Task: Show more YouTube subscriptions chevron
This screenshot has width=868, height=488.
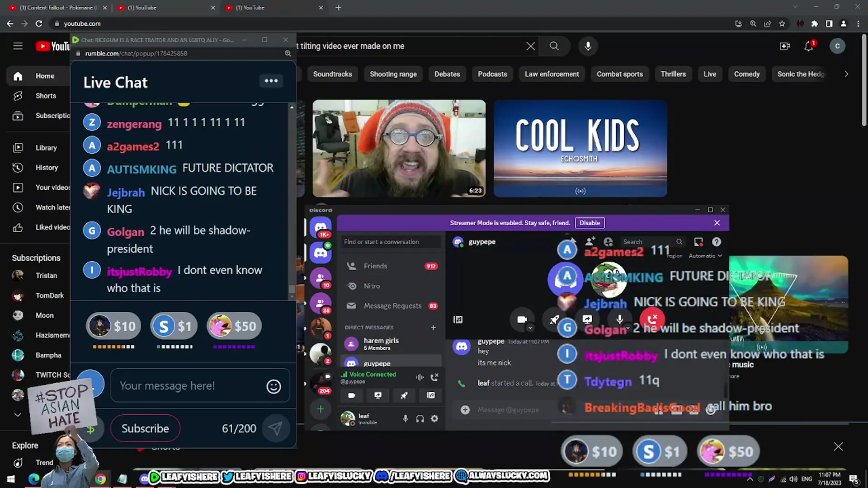Action: pos(18,414)
